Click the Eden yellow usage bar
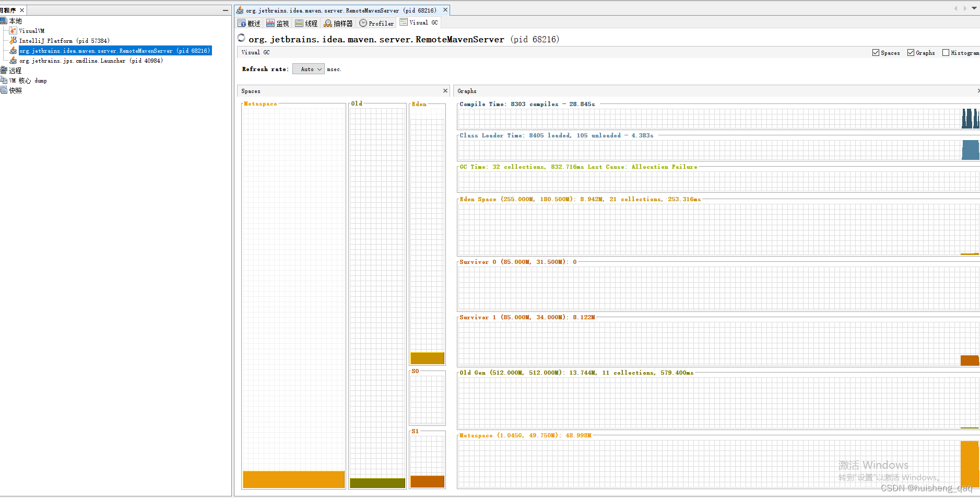Screen dimensions: 980x498 coord(427,358)
